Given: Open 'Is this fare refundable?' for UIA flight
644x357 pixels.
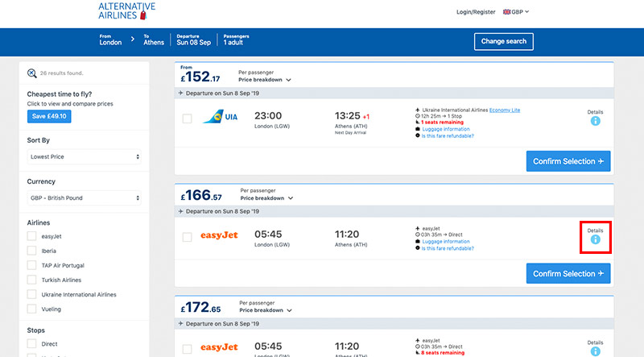Looking at the screenshot, I should click(x=448, y=135).
